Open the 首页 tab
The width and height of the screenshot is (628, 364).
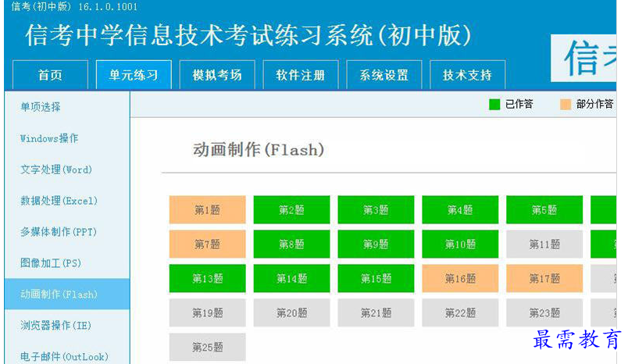50,75
